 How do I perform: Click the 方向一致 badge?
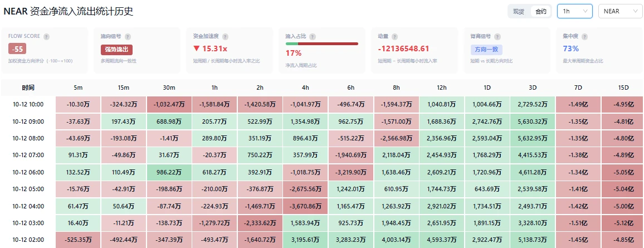(486, 50)
